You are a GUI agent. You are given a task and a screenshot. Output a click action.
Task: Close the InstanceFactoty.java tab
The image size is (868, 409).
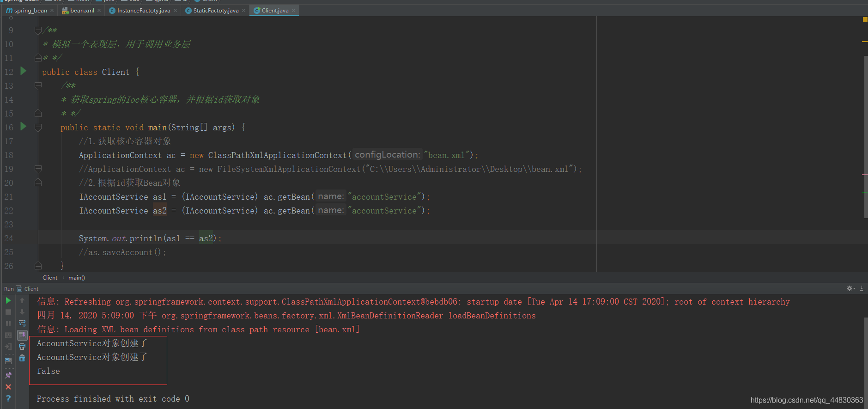(175, 10)
